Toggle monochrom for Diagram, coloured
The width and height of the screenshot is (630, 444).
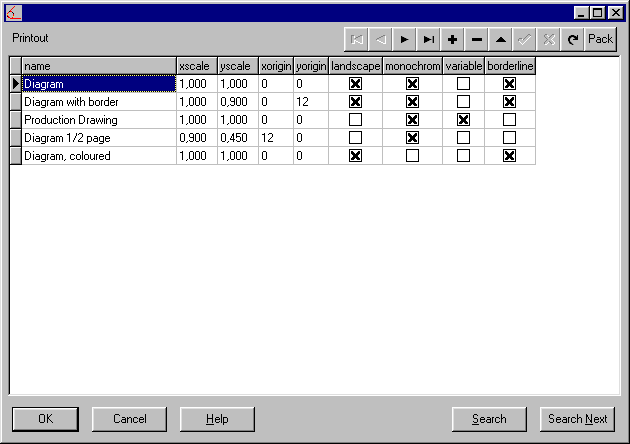(x=412, y=156)
